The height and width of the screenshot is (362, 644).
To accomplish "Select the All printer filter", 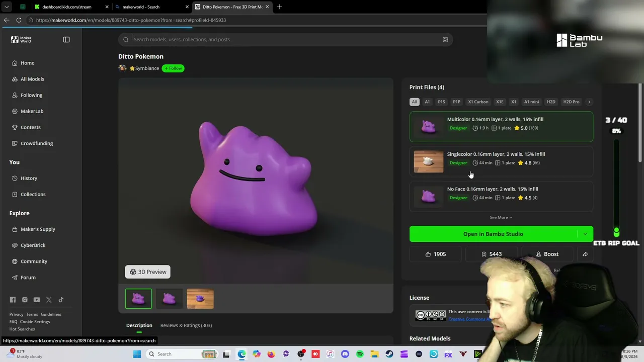I will coord(414,102).
